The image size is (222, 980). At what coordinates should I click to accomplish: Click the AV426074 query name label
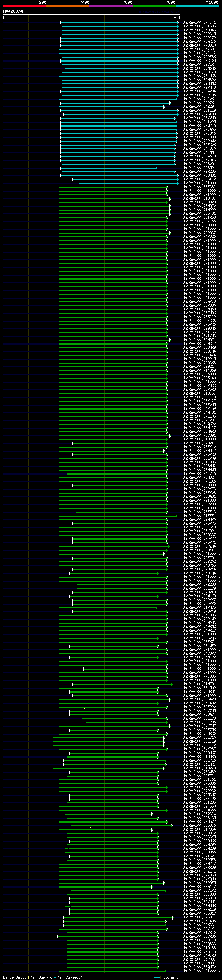[x=13, y=11]
